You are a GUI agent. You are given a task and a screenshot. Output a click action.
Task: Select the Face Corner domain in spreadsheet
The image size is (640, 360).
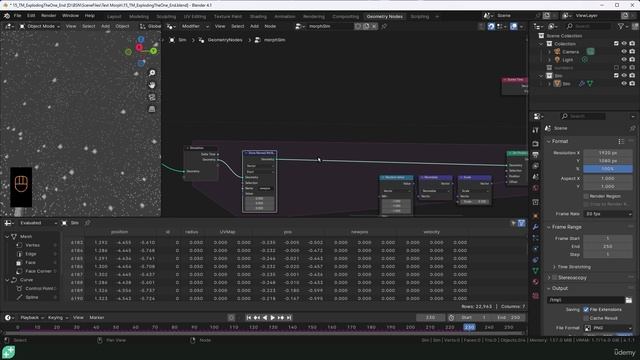38,271
